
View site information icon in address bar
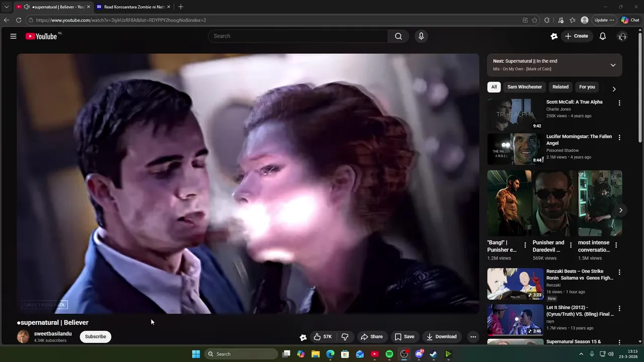click(31, 20)
